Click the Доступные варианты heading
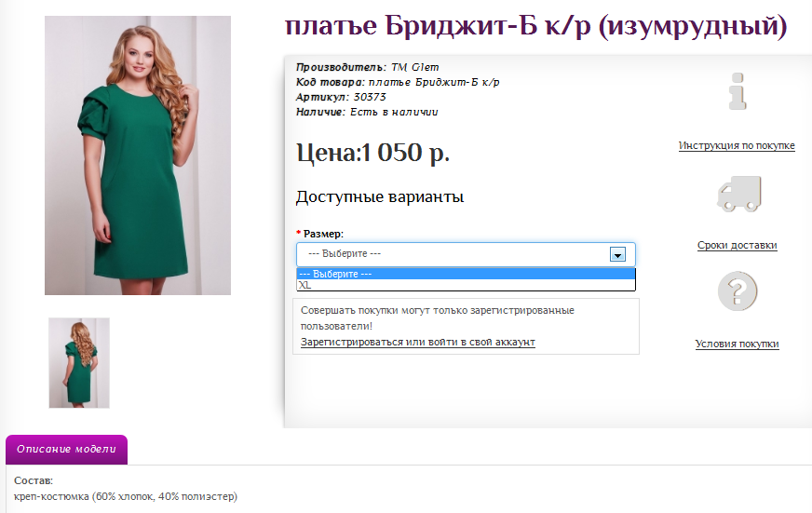This screenshot has height=513, width=812. tap(380, 196)
